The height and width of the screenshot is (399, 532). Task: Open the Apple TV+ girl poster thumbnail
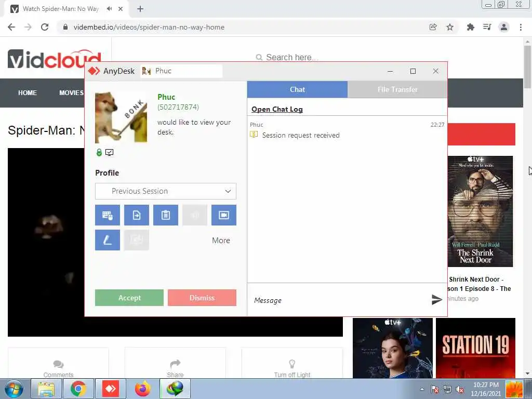[393, 348]
